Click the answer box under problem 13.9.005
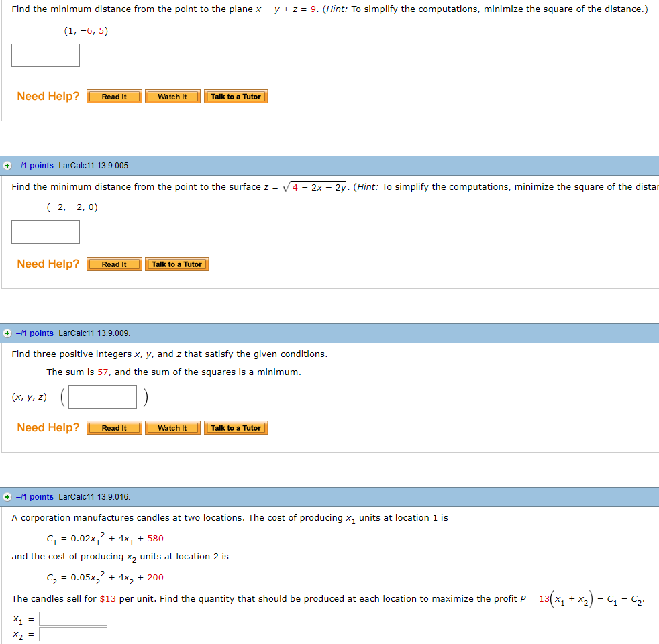 tap(45, 231)
